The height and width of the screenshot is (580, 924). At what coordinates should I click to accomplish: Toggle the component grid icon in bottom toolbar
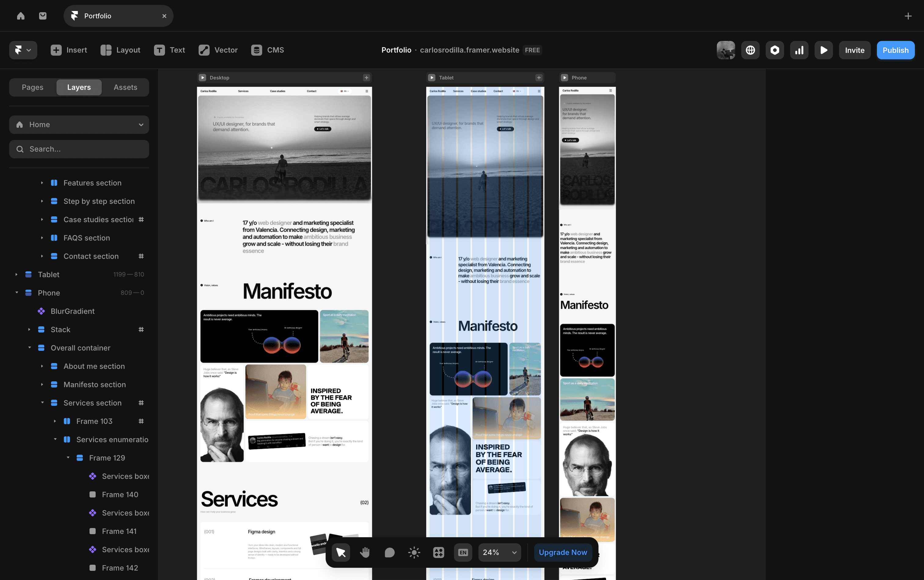click(x=438, y=552)
